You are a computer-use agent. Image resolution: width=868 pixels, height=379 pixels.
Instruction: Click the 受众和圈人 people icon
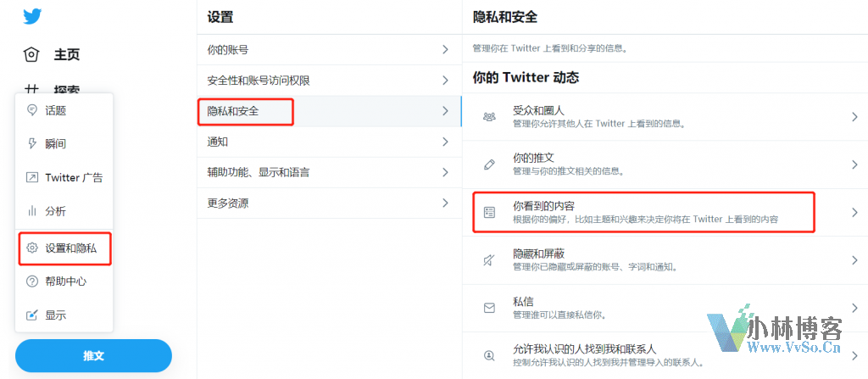pos(489,116)
